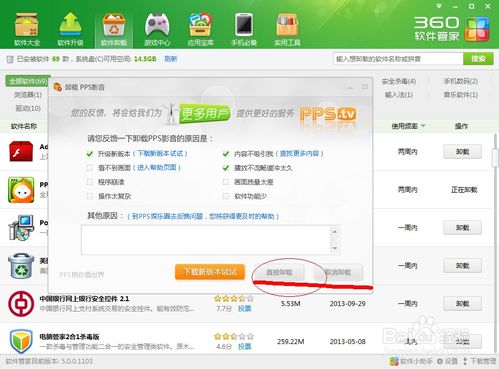This screenshot has width=499, height=369.
Task: Click the 刷新 link beside free space
Action: (x=171, y=59)
